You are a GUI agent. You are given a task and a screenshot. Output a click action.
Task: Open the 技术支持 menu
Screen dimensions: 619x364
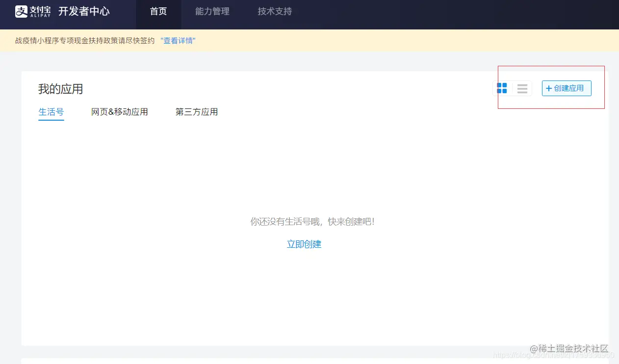(x=274, y=11)
